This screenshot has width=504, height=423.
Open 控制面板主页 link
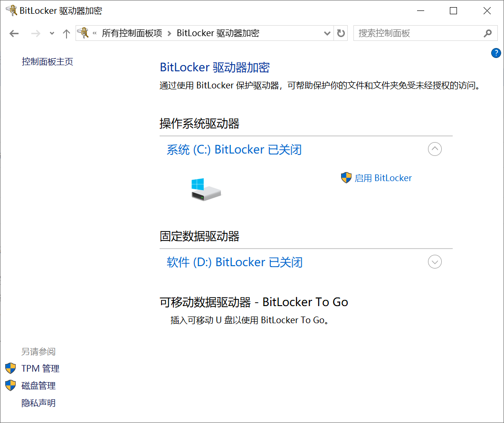pyautogui.click(x=47, y=61)
